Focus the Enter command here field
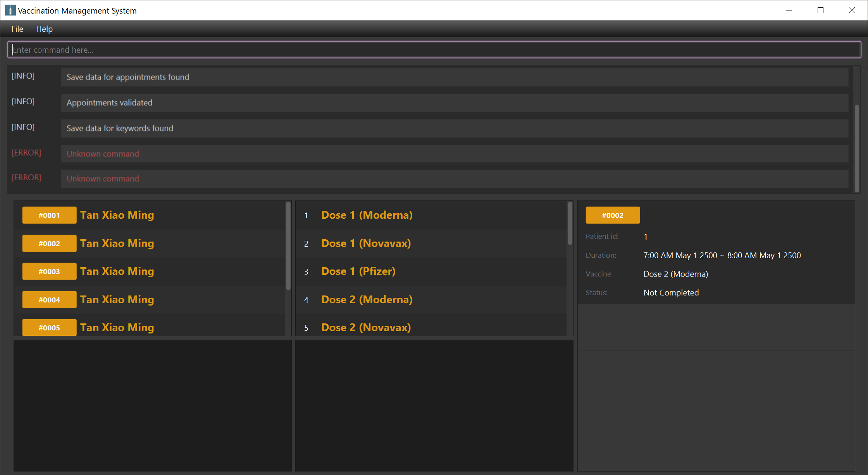Image resolution: width=868 pixels, height=475 pixels. [x=434, y=50]
